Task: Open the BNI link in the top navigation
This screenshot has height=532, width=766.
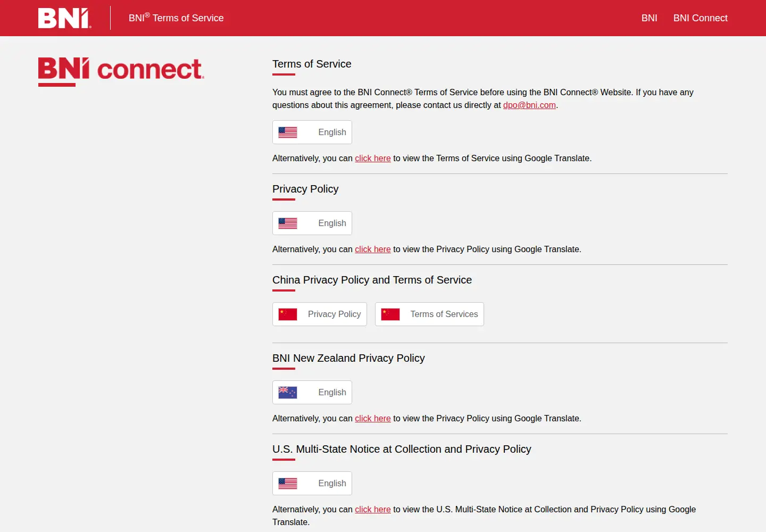Action: pos(649,18)
